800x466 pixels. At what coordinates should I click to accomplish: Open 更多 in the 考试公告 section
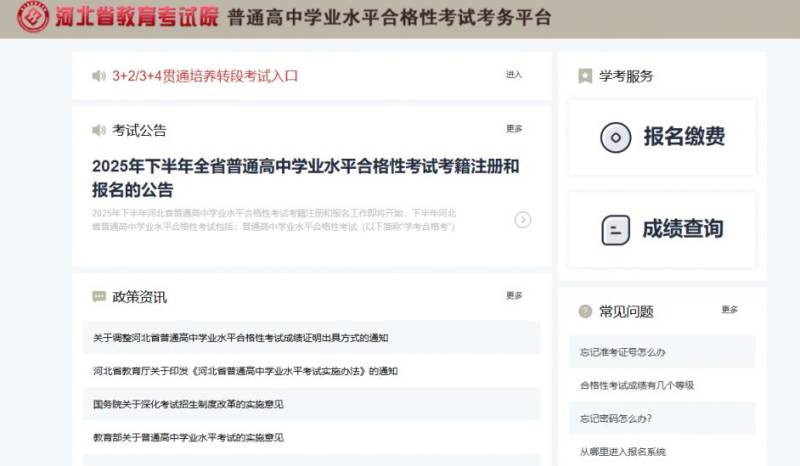pos(514,129)
